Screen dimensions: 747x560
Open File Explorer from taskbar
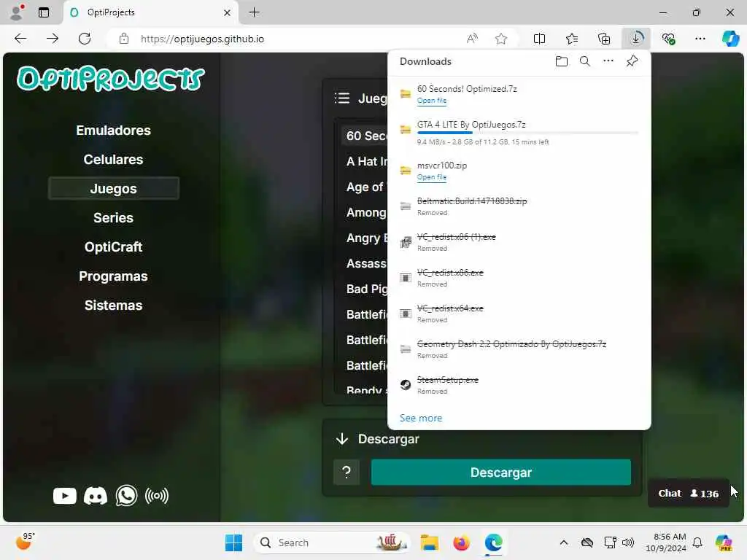coord(429,542)
